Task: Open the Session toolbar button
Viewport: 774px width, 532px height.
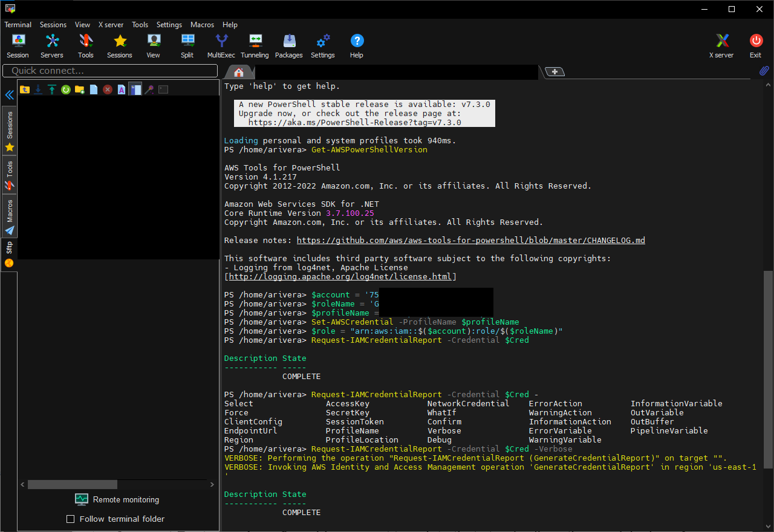Action: click(x=18, y=46)
